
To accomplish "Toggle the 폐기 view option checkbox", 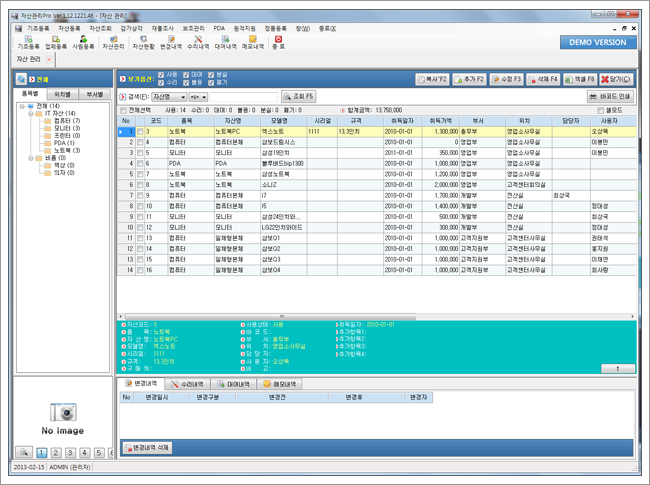I will (211, 82).
